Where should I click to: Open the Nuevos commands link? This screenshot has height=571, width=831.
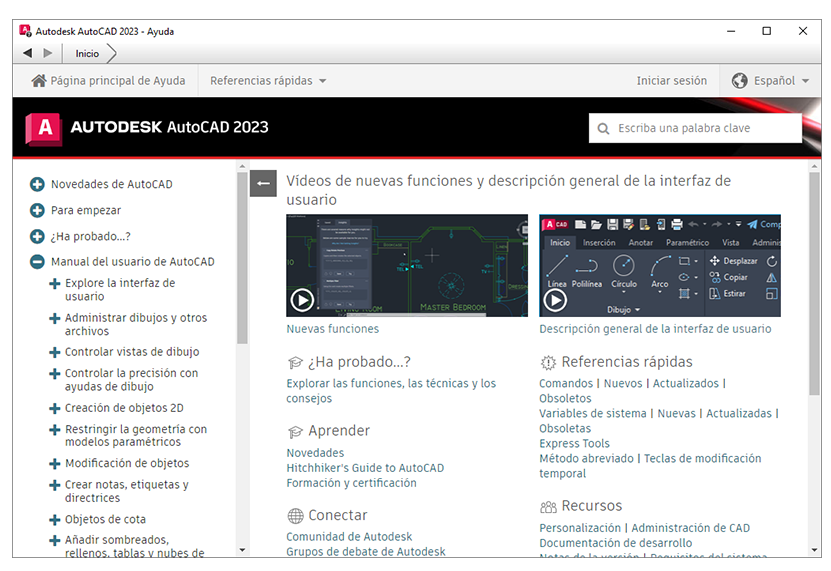[623, 383]
